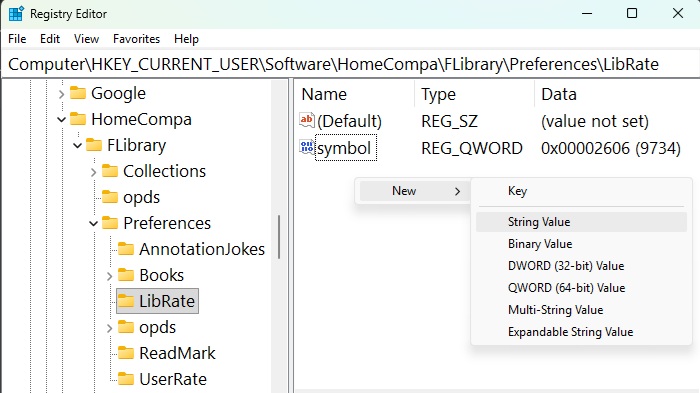This screenshot has width=700, height=393.
Task: Select the Books tree item
Action: coord(161,275)
